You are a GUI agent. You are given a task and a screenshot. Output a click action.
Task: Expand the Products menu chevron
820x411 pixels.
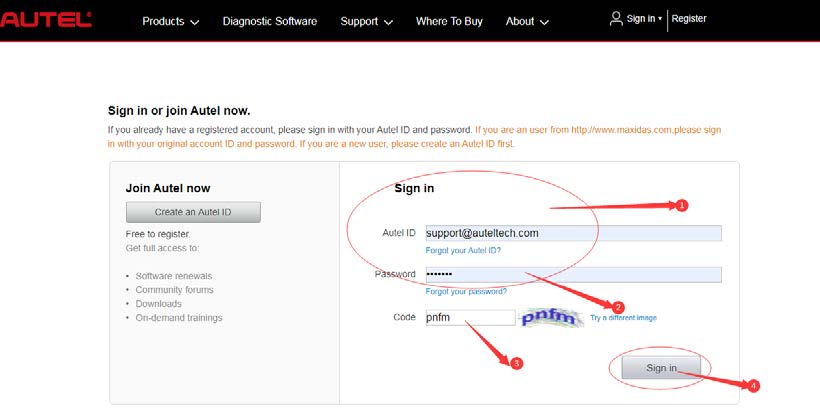pyautogui.click(x=195, y=22)
